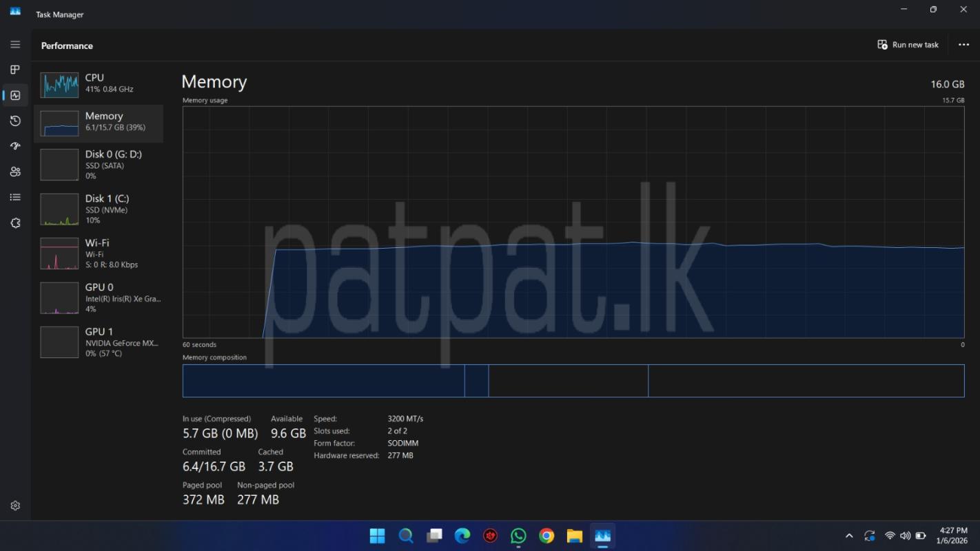Image resolution: width=980 pixels, height=551 pixels.
Task: Open App history icon in sidebar
Action: [15, 121]
